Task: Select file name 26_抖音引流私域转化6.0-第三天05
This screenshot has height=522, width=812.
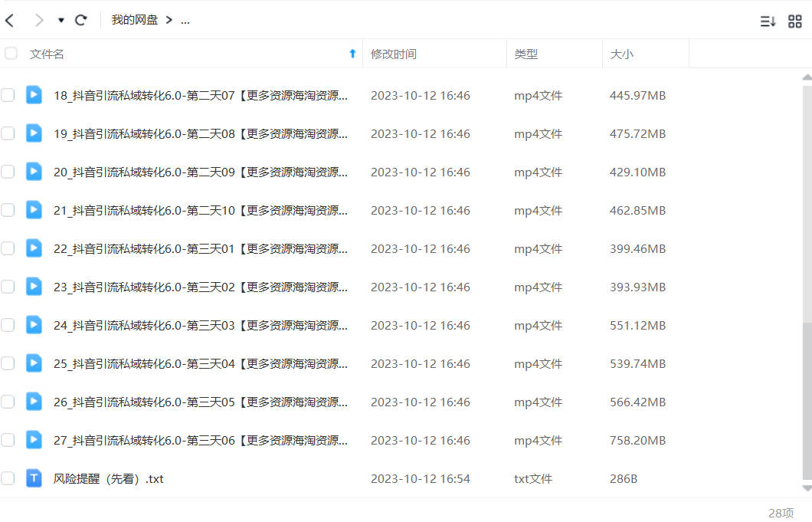Action: point(201,402)
